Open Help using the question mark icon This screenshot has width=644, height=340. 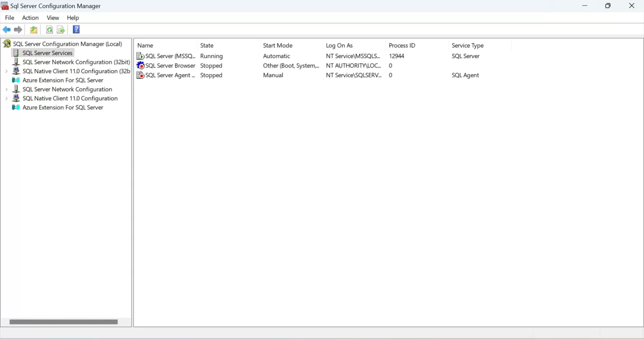coord(76,29)
